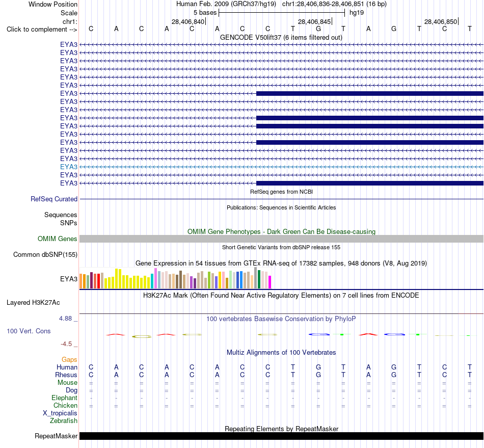484x448 pixels.
Task: Open 'Repeating Elements by RepeatMasker' track title
Action: pos(281,429)
